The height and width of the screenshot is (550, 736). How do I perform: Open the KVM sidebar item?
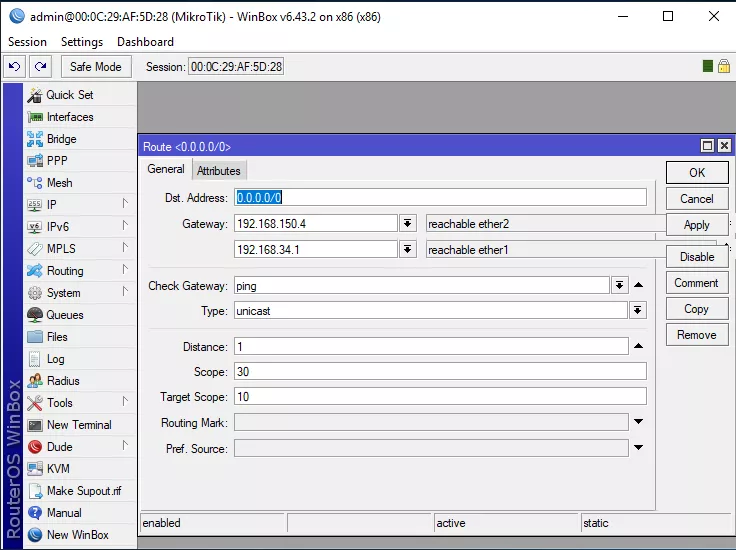80,469
